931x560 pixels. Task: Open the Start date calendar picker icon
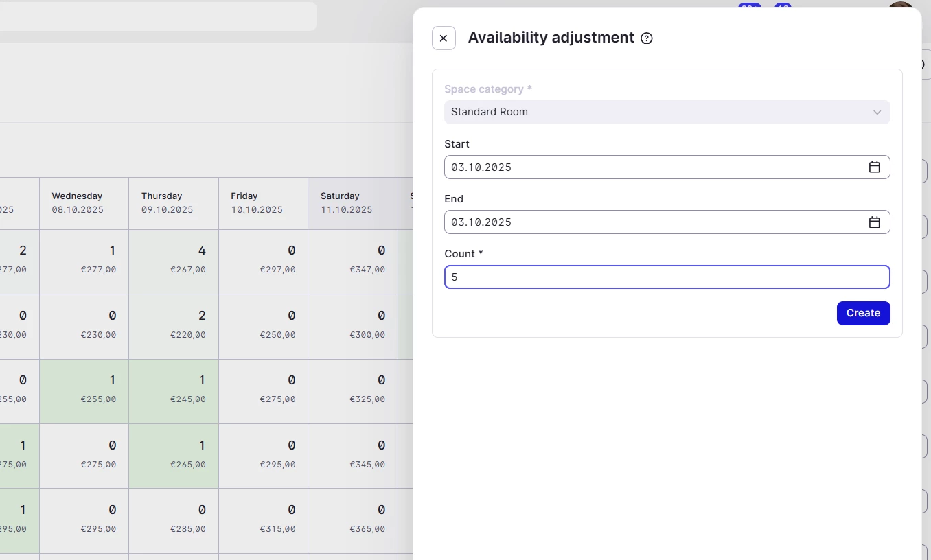pos(874,167)
